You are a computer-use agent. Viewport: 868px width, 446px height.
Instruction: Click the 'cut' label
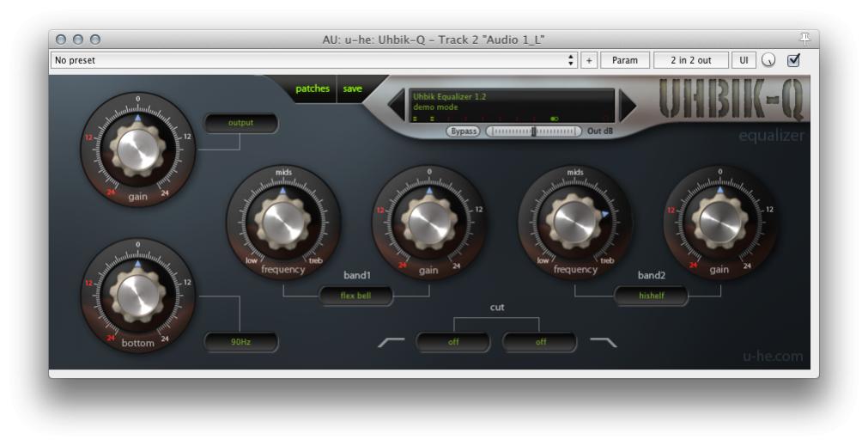point(497,308)
